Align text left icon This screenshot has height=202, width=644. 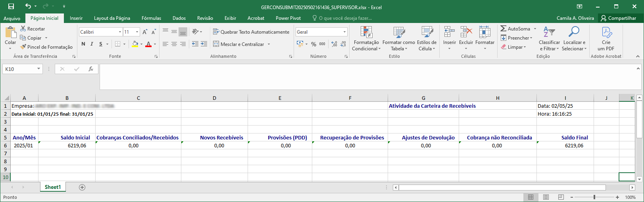165,44
